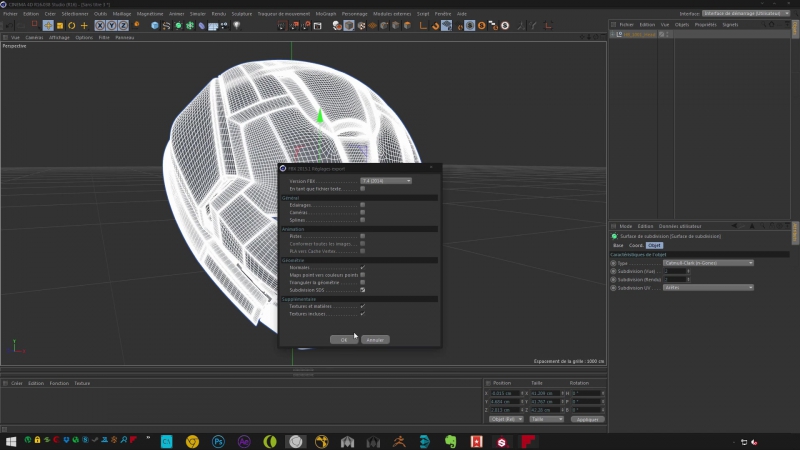Click the Appliquer button
Viewport: 800px width, 450px height.
[x=587, y=419]
